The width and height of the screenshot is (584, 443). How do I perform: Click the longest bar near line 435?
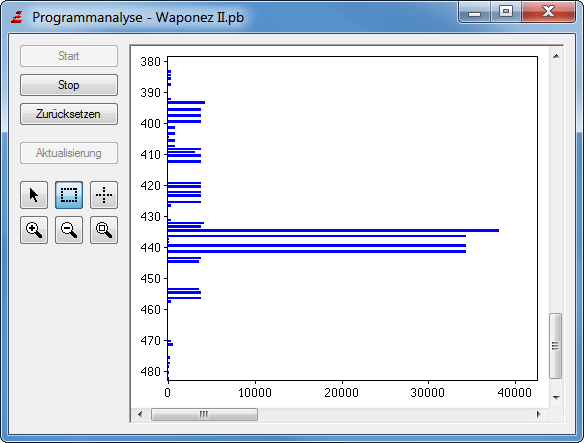(333, 231)
